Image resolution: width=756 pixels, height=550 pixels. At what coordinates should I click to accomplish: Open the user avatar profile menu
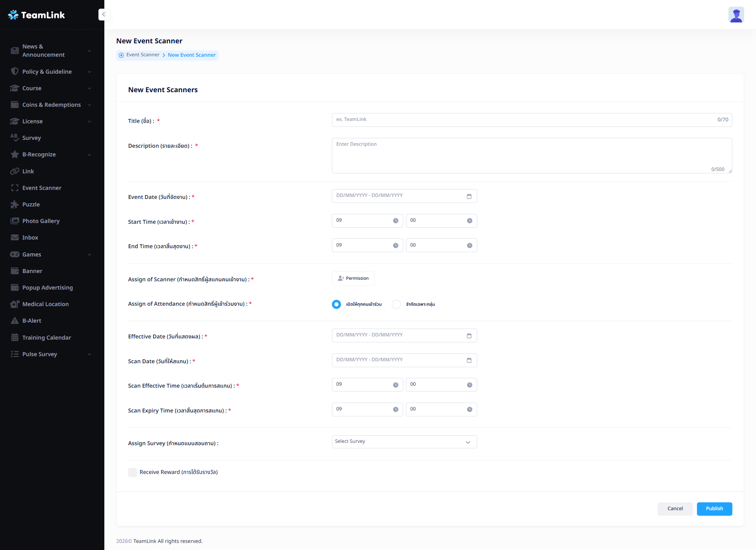[736, 15]
